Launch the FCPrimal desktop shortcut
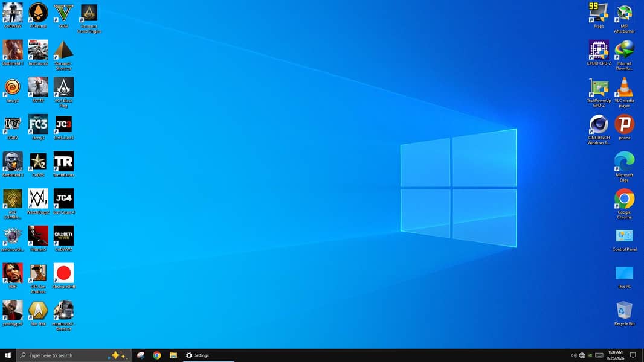 coord(38,13)
